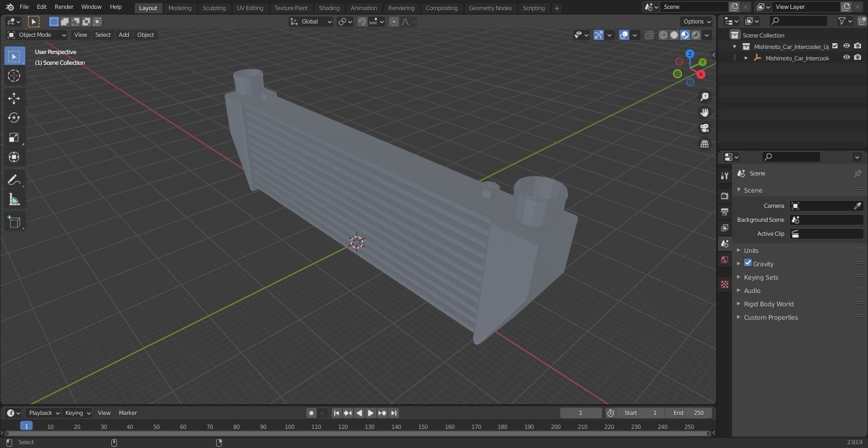The width and height of the screenshot is (868, 448).
Task: Open the Output properties tab
Action: [x=724, y=212]
